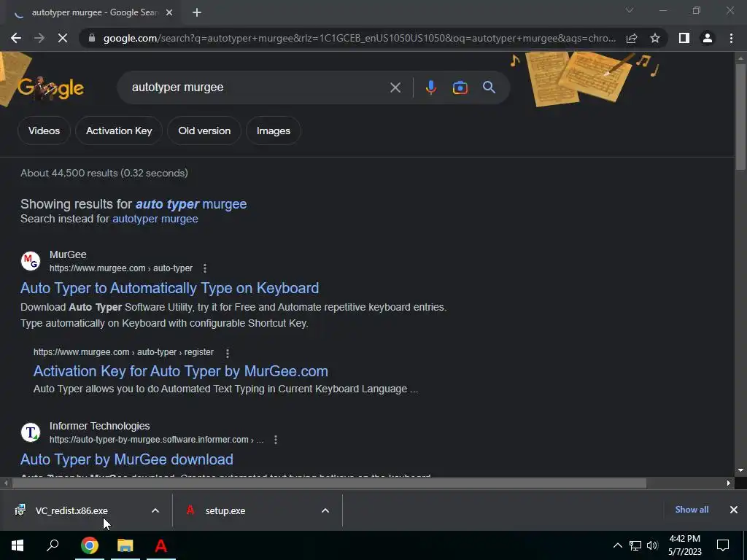This screenshot has width=747, height=560.
Task: Select the Activation Key filter chip
Action: pos(119,131)
